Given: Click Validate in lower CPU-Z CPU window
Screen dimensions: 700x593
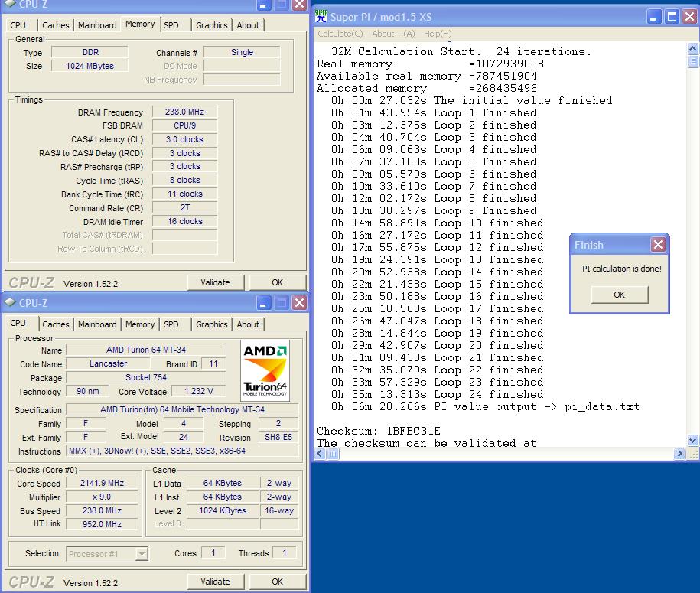Looking at the screenshot, I should (x=215, y=582).
